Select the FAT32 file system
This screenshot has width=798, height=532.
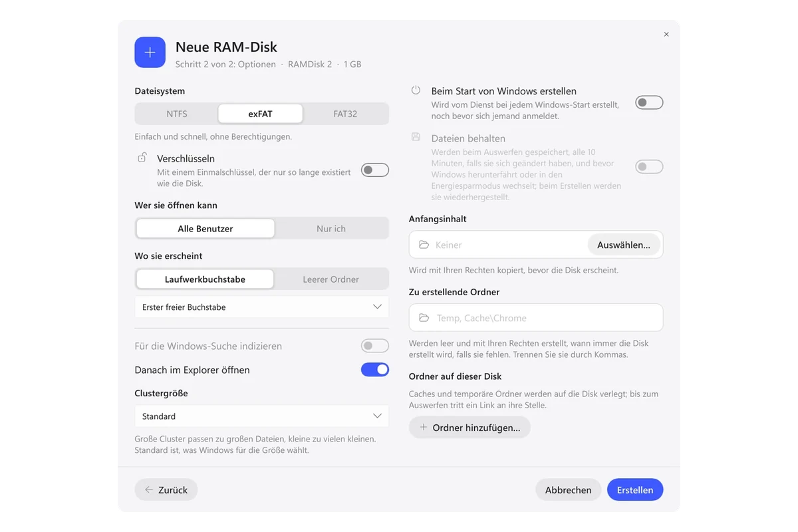tap(345, 114)
